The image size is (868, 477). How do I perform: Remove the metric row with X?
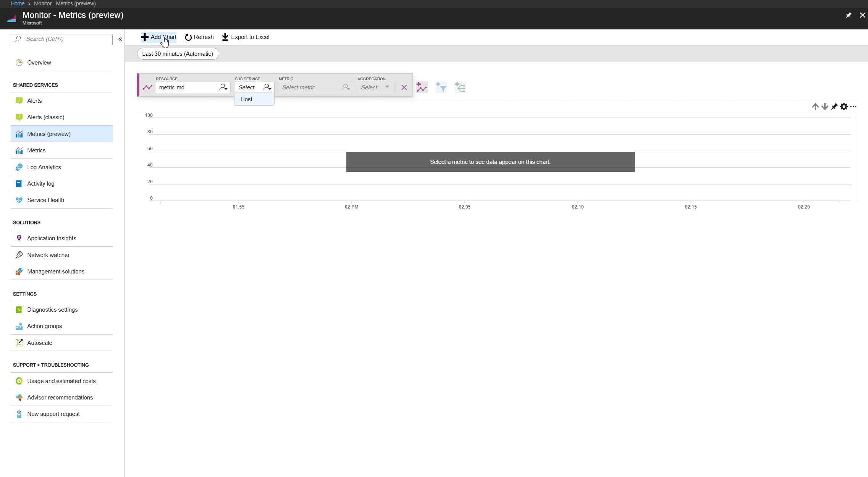404,87
